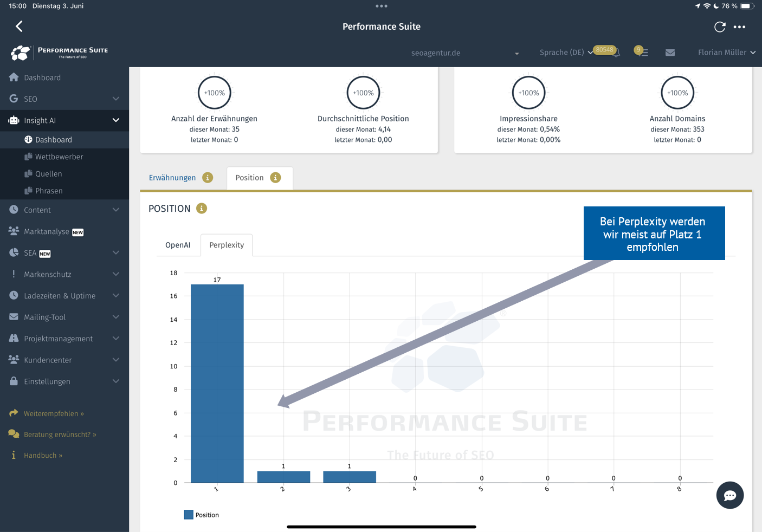762x532 pixels.
Task: Expand the Content menu chevron
Action: point(115,210)
